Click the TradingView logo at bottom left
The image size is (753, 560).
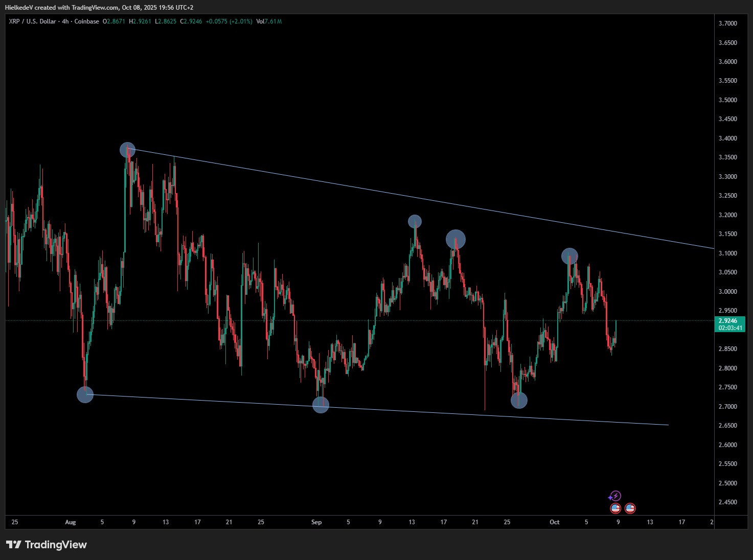(x=47, y=545)
